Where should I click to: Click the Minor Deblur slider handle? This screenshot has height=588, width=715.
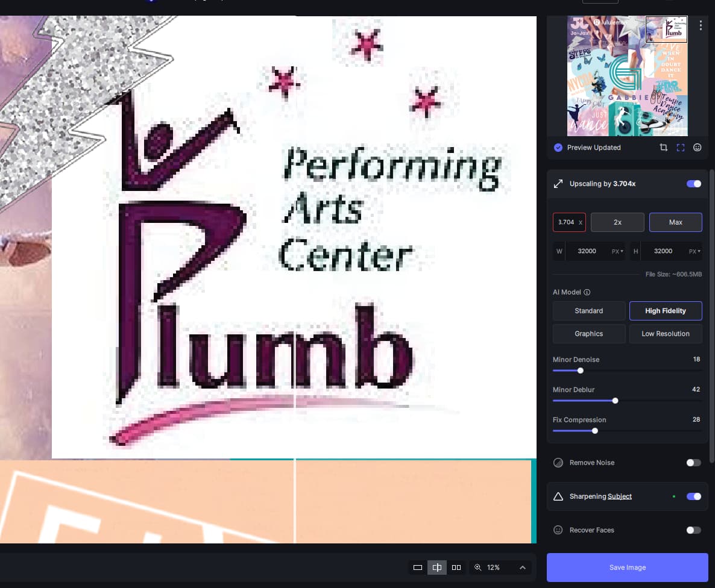coord(615,401)
